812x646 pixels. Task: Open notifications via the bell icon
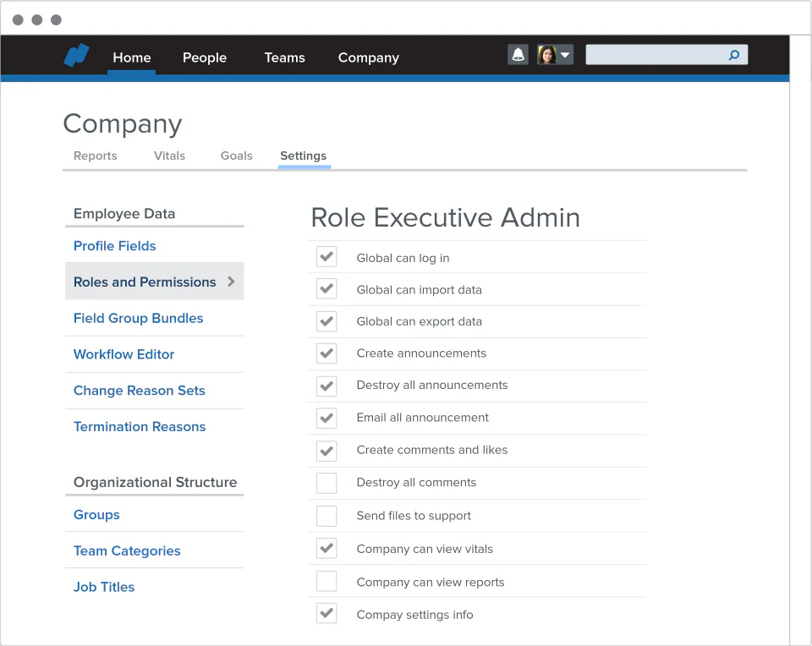517,54
